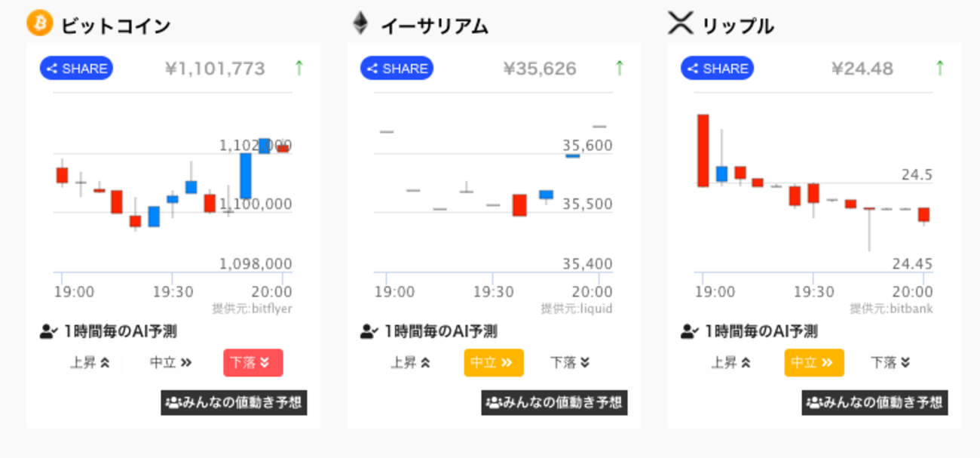Click green up arrow beside Ripple price

pos(940,68)
